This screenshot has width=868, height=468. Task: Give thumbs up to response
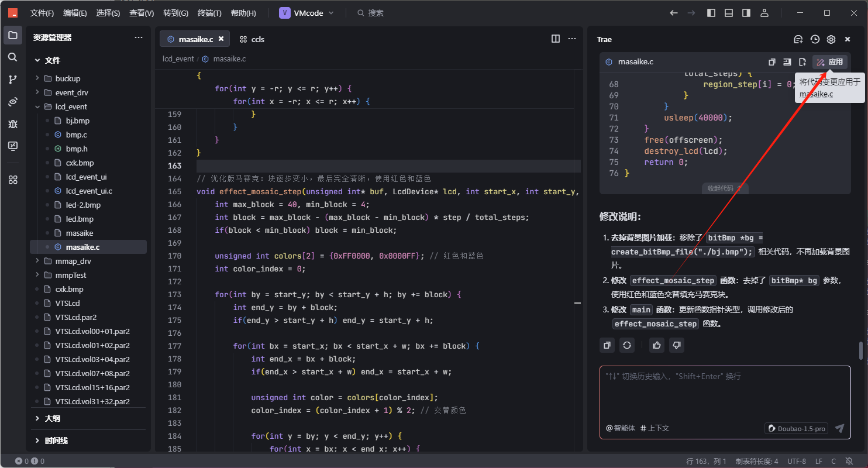[657, 345]
